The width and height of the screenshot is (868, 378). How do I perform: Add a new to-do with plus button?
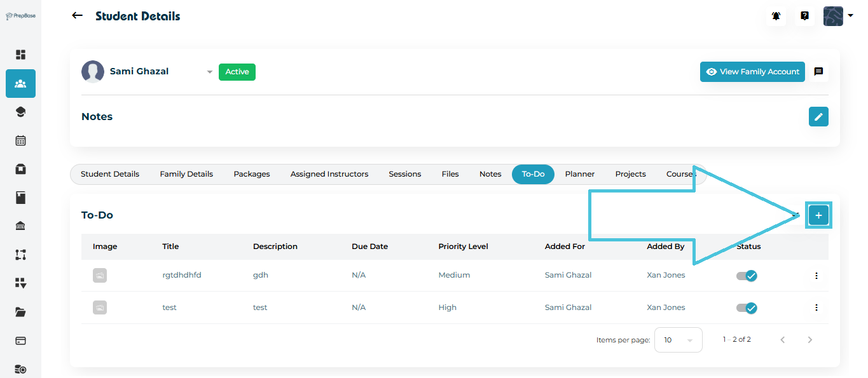818,216
